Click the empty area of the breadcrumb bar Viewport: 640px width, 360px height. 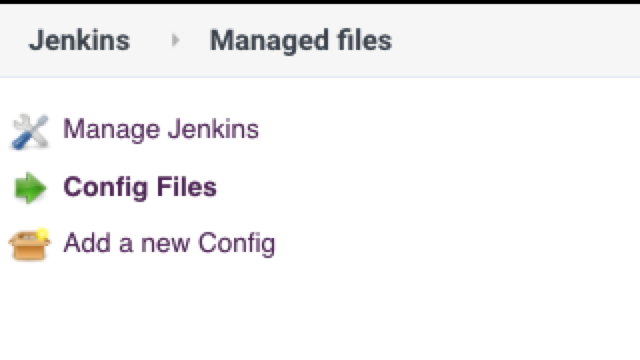coord(514,40)
